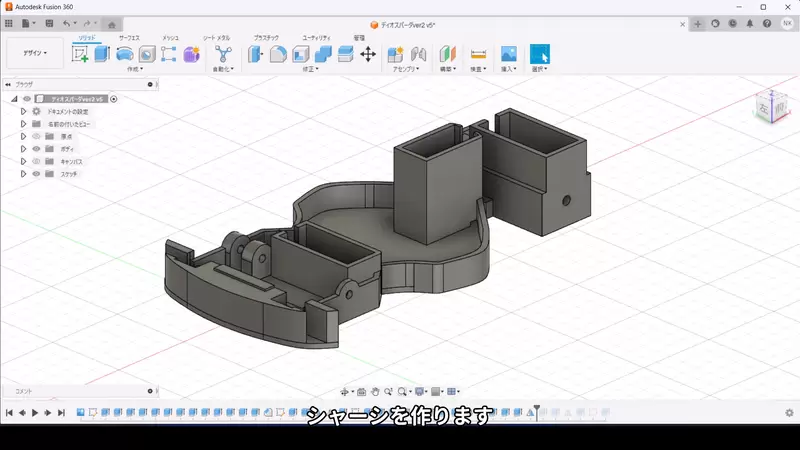Select the Revolve tool
The image size is (800, 450).
tap(124, 54)
